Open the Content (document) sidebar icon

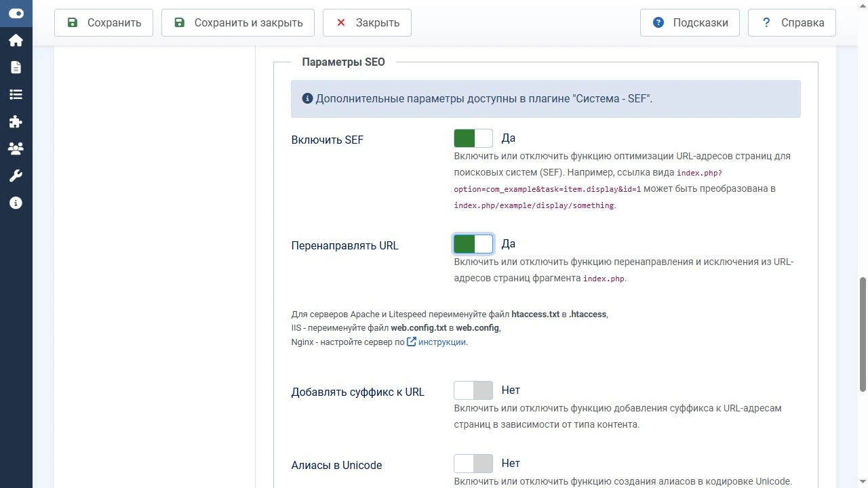(x=16, y=67)
